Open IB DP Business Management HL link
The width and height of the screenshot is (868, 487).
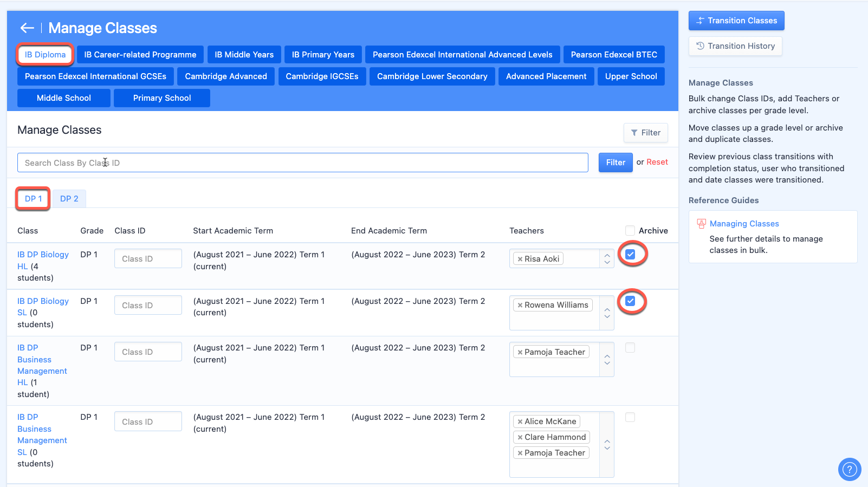42,365
